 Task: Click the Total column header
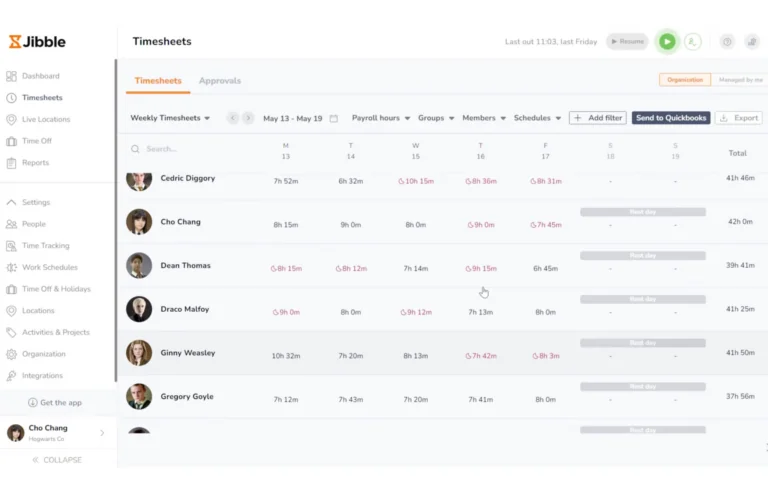pos(737,153)
